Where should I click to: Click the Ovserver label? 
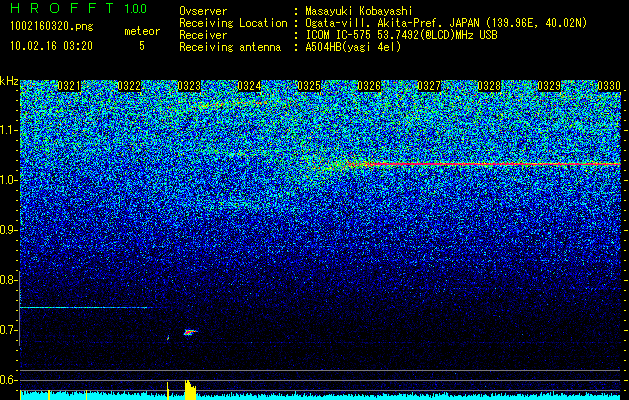pos(203,11)
